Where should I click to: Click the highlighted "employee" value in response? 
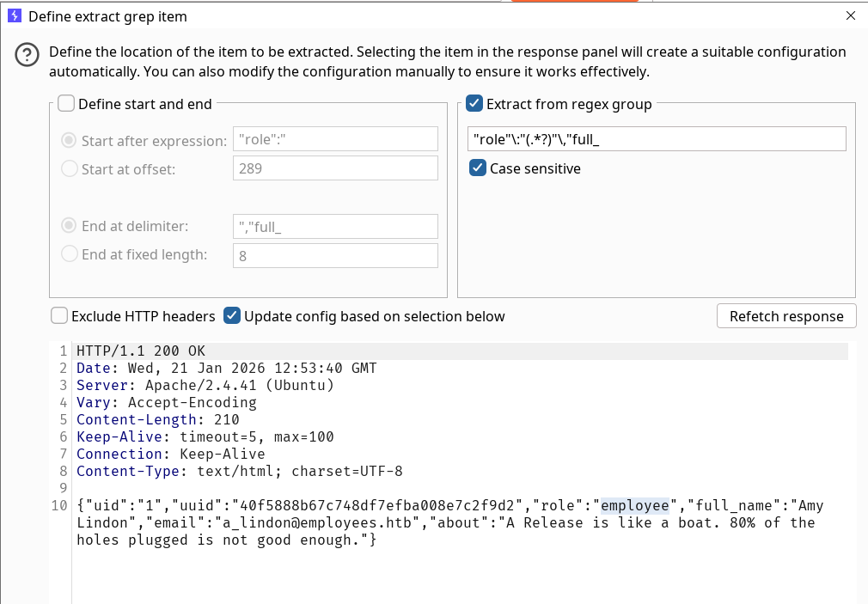pos(634,506)
